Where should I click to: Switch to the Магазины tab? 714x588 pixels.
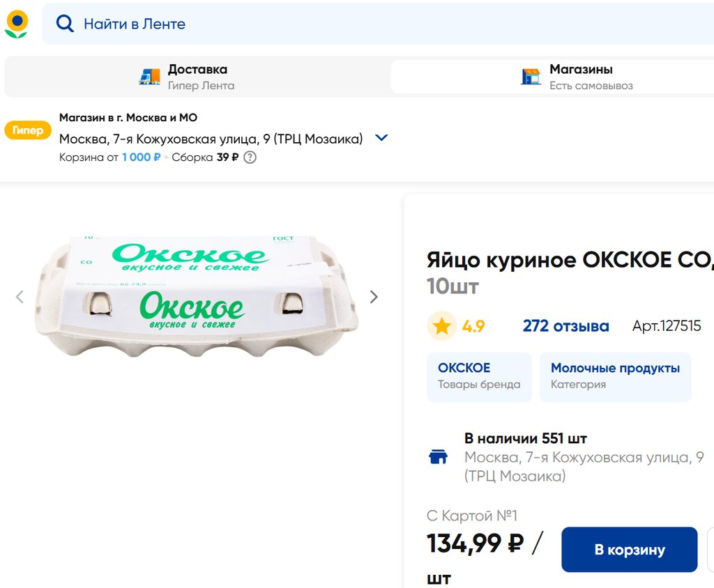[581, 77]
